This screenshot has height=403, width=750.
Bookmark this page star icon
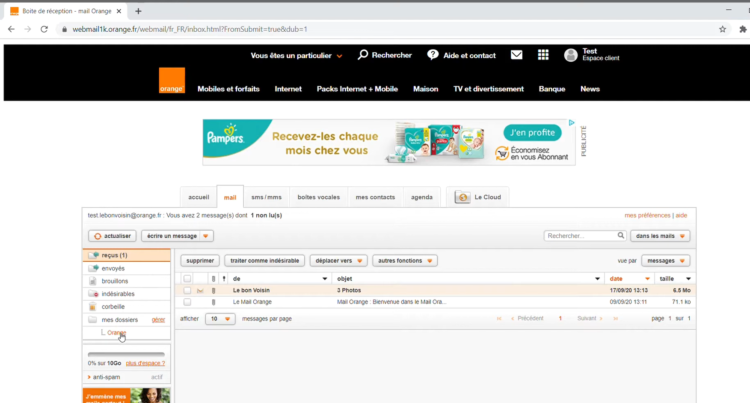pos(722,29)
